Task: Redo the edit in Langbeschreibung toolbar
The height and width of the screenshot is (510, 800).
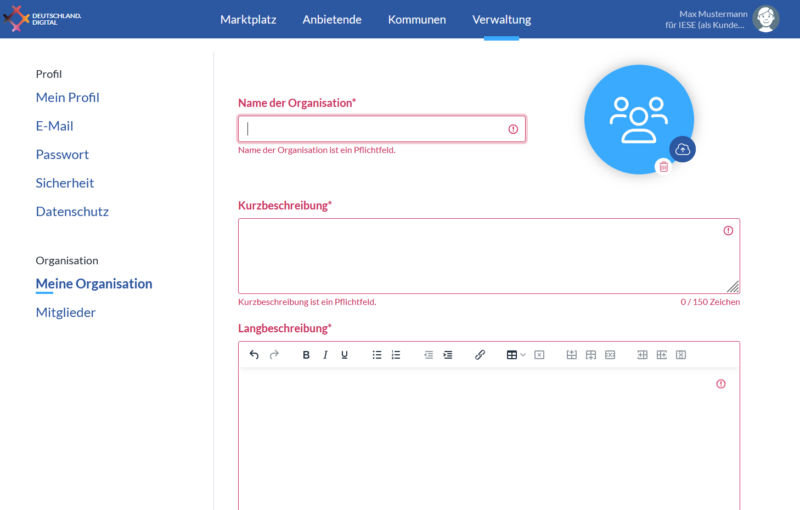Action: pyautogui.click(x=274, y=354)
